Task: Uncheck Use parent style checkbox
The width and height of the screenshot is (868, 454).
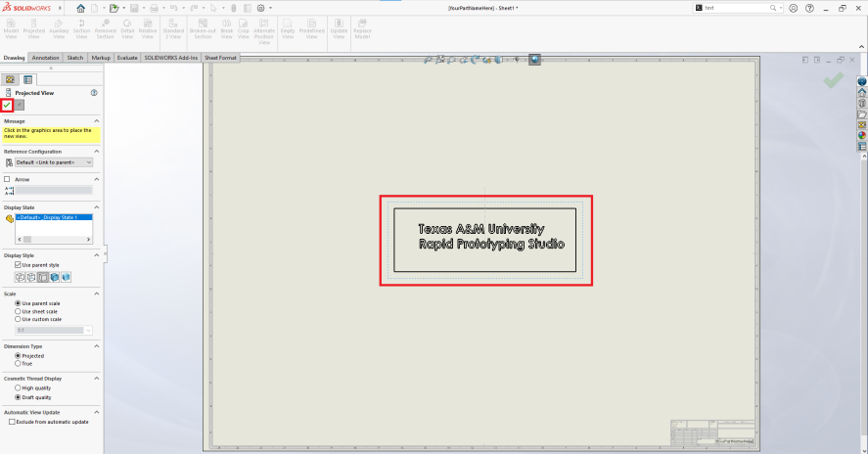Action: (x=18, y=265)
